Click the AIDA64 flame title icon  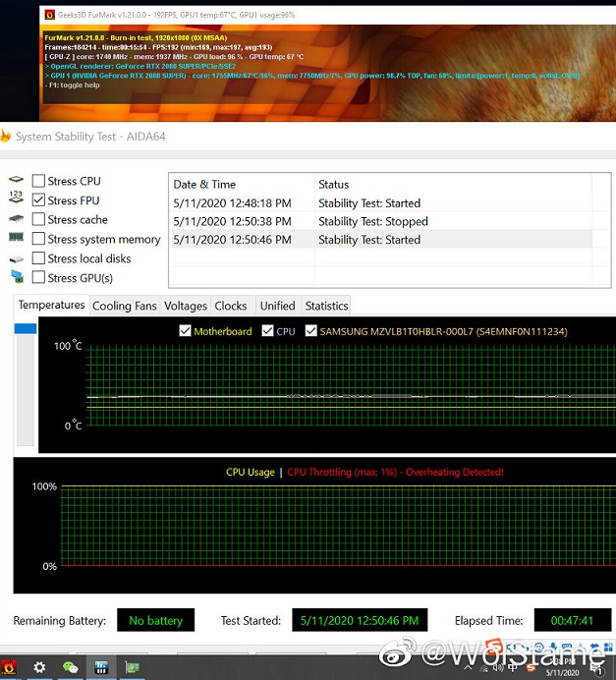tap(5, 137)
